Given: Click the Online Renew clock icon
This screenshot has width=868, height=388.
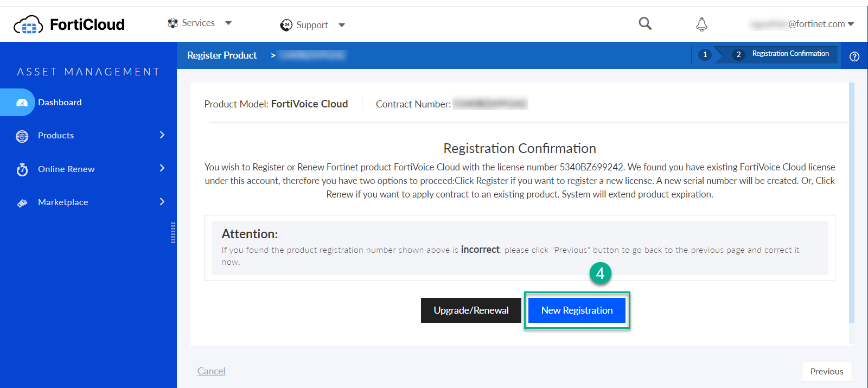Looking at the screenshot, I should tap(22, 170).
